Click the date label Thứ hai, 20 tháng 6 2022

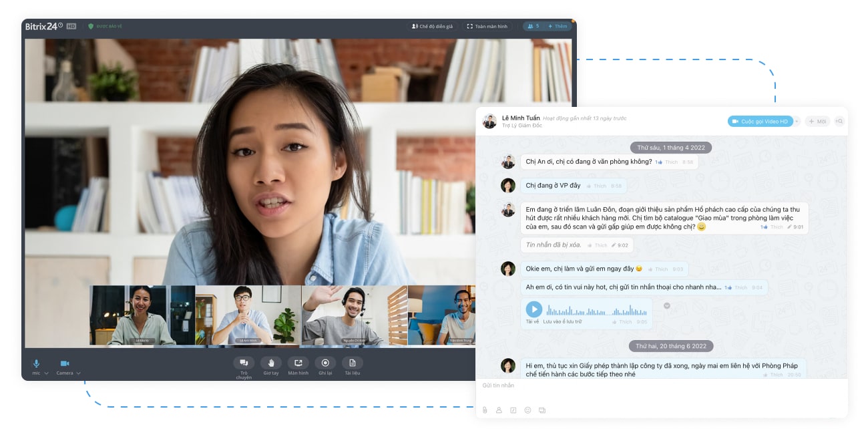coord(671,346)
